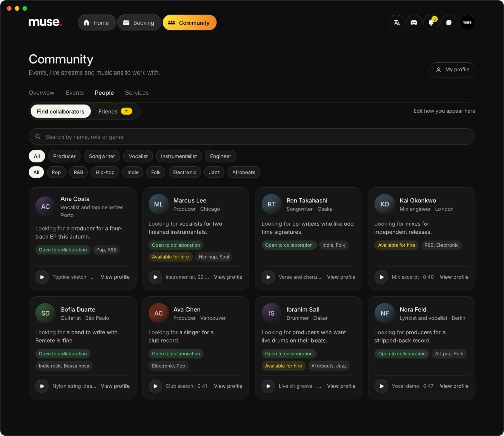
Task: View profile of Nora Feld
Action: pos(454,386)
